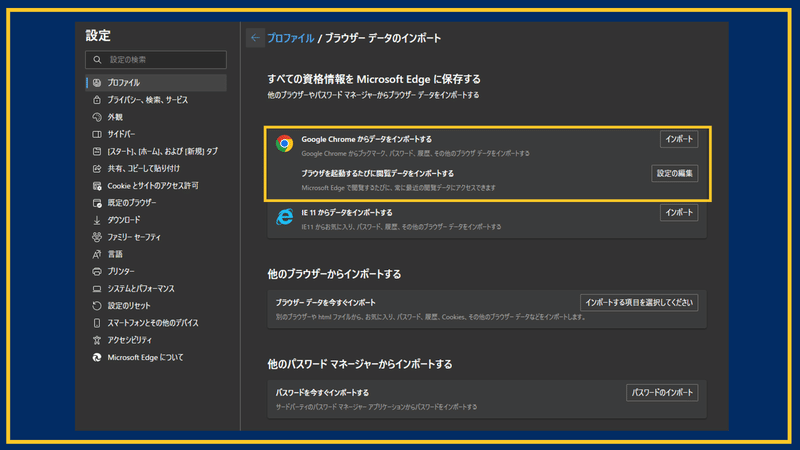Select the プリンター printer icon
Viewport: 800px width, 450px height.
pos(97,271)
